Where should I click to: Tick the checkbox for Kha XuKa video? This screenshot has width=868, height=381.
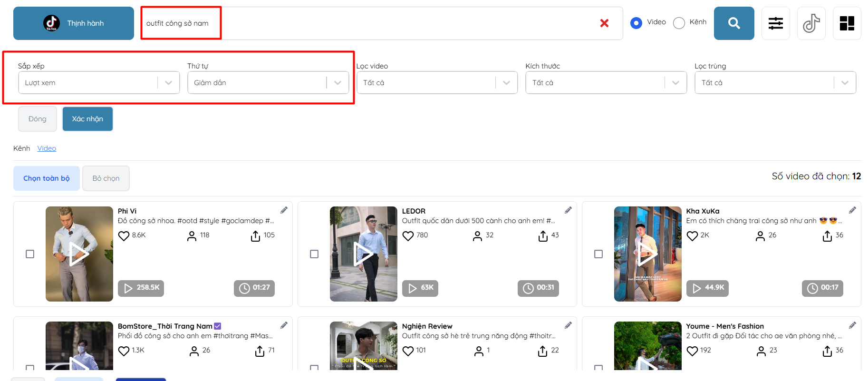(x=598, y=254)
